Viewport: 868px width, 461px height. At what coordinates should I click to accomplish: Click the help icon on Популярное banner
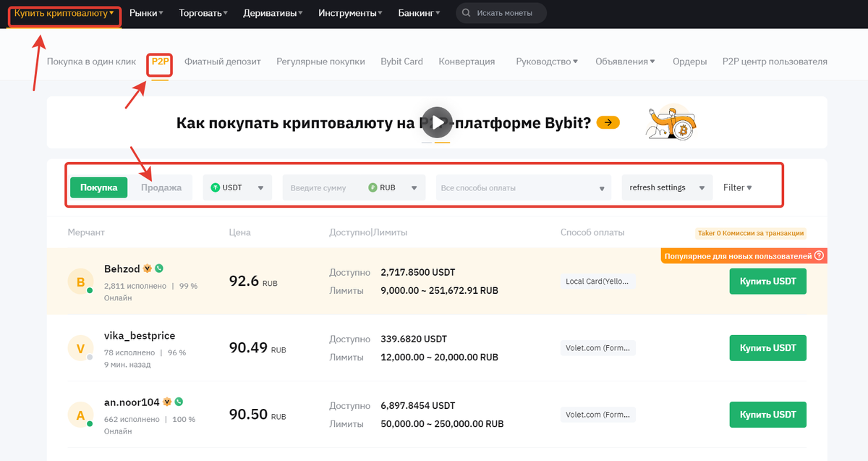click(819, 255)
